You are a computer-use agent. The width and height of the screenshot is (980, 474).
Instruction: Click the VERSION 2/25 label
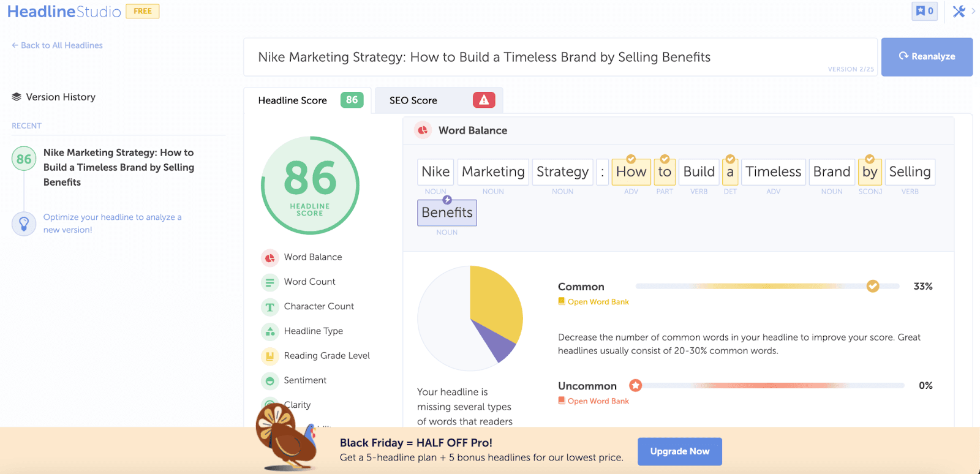[x=851, y=69]
